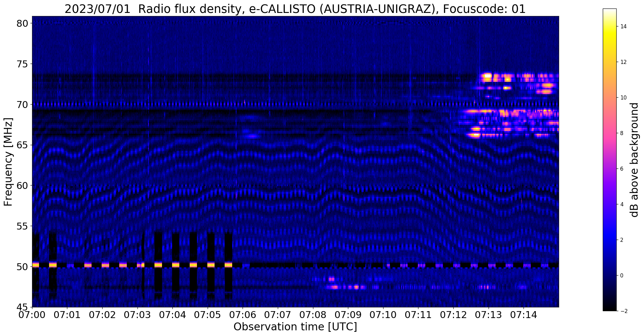The image size is (644, 336).
Task: Click the plot title mentioning e-CALLISTO AUSTRIA-UNIGRAZ
Action: coord(295,9)
